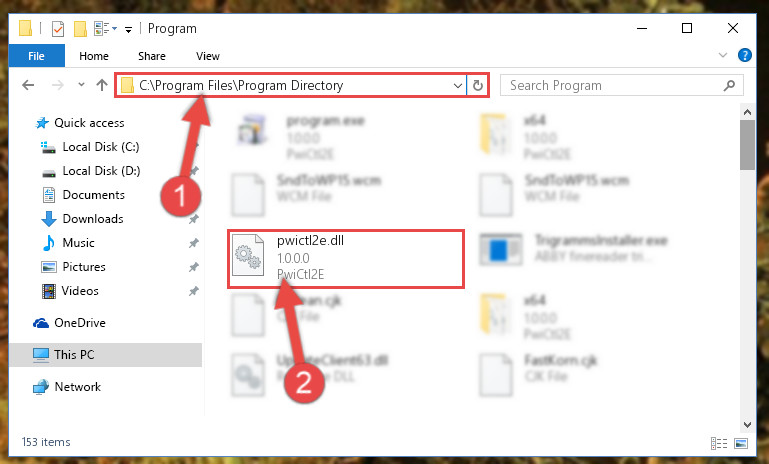
Task: Click the search magnifier icon
Action: (729, 85)
